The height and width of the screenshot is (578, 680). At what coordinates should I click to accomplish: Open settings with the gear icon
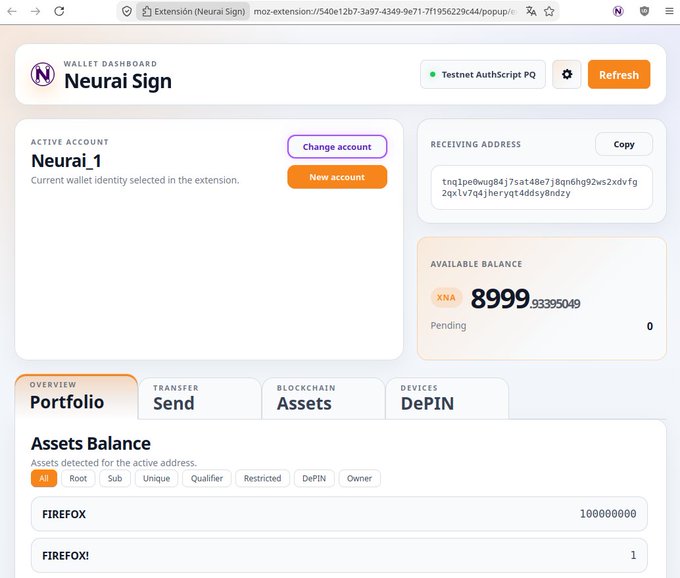click(566, 75)
